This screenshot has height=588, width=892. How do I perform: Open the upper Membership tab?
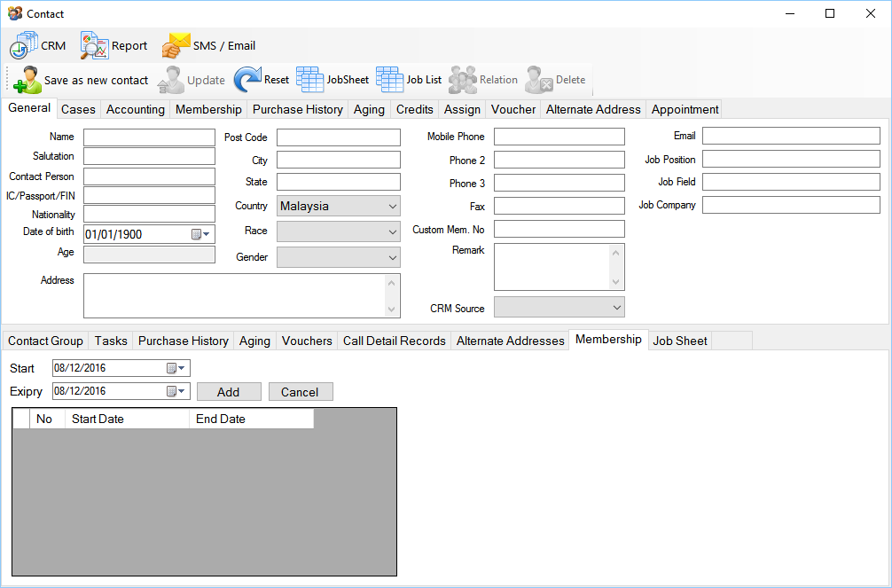[x=208, y=109]
